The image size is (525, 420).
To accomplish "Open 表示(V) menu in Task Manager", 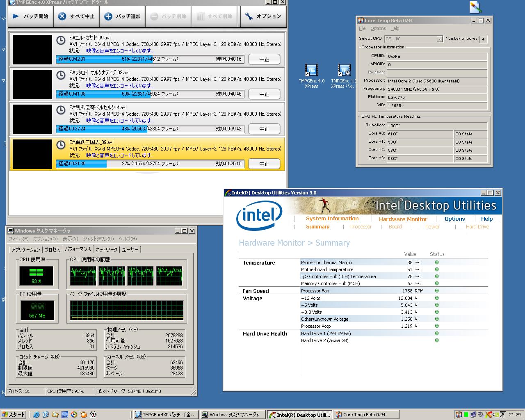I will point(70,239).
